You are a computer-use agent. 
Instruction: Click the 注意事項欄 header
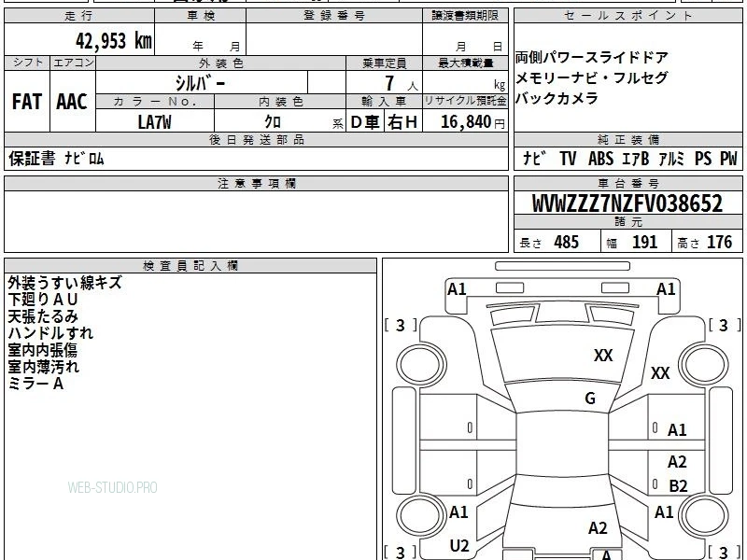coord(256,183)
